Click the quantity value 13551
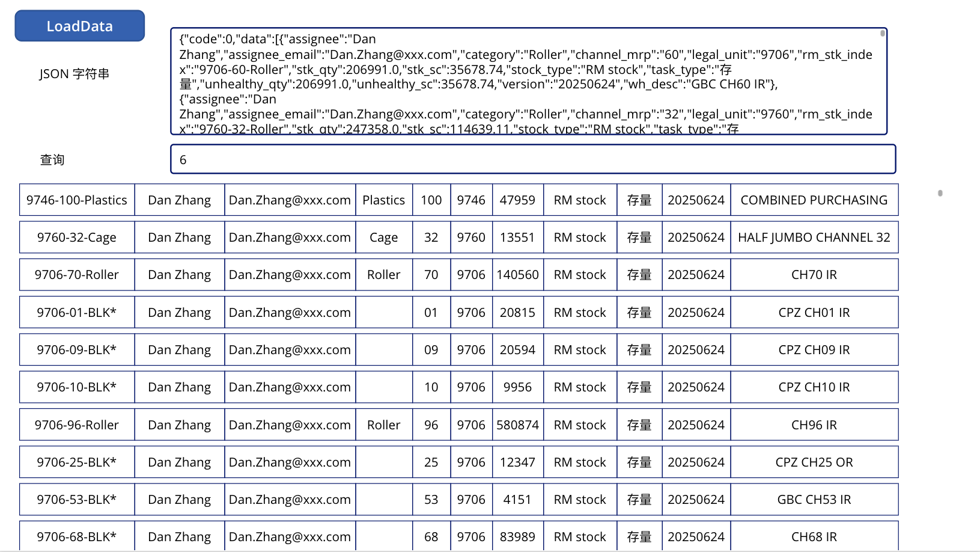980x552 pixels. (517, 238)
